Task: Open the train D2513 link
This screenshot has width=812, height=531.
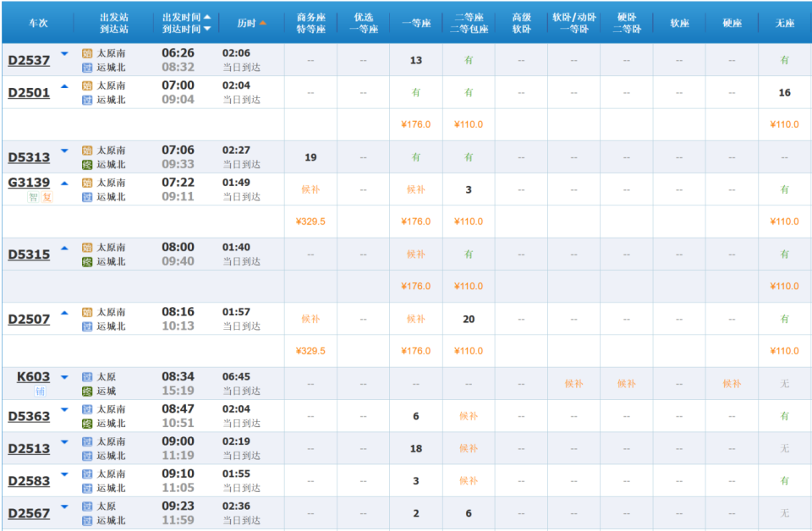Action: 29,449
